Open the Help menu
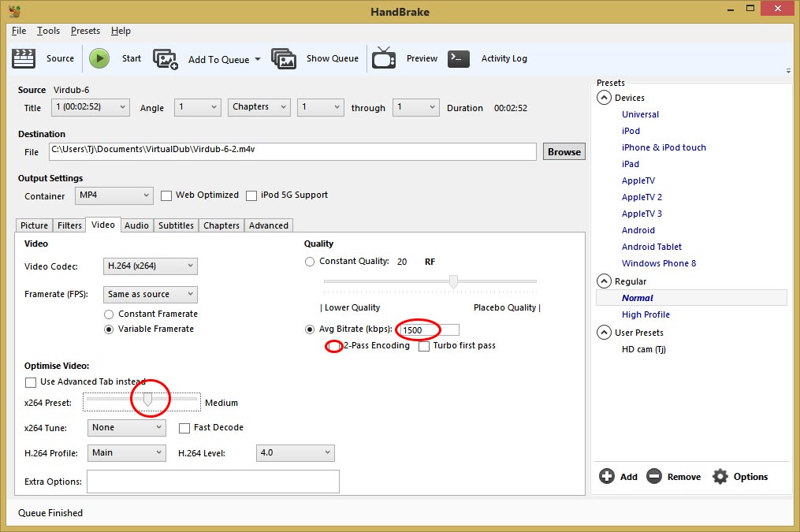800x532 pixels. click(x=121, y=31)
